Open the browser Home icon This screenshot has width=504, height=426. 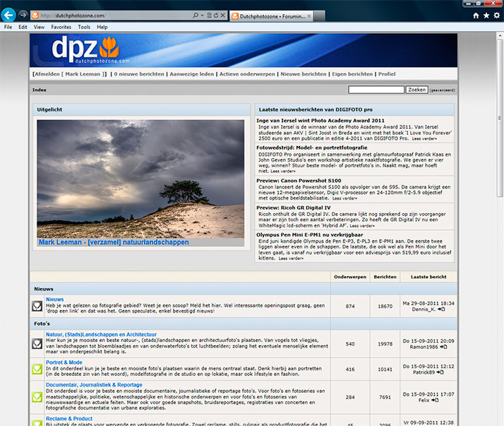coord(476,16)
